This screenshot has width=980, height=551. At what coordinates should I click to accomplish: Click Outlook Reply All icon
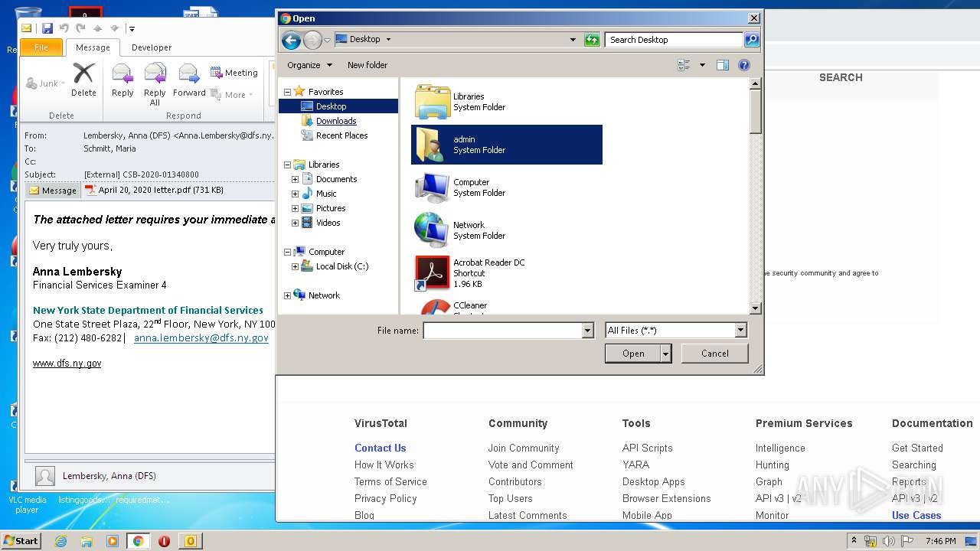pyautogui.click(x=155, y=84)
